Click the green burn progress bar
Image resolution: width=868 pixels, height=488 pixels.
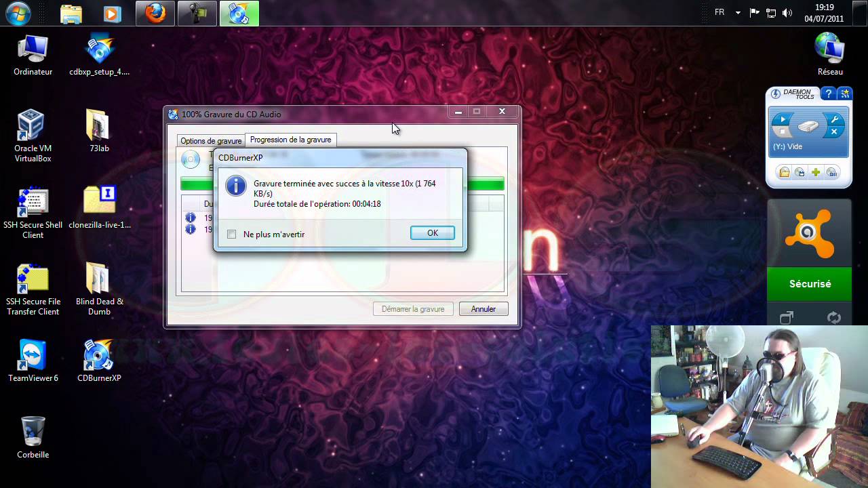coord(342,184)
